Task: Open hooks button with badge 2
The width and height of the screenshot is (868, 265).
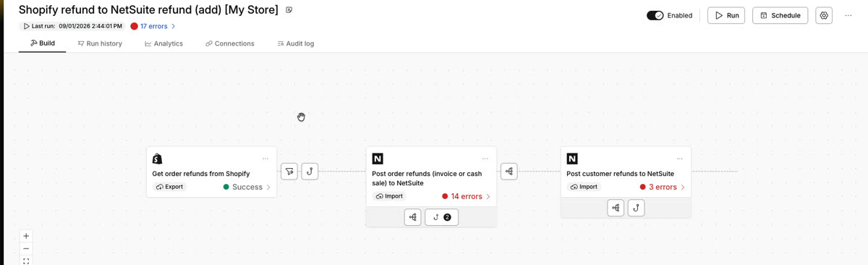Action: tap(442, 217)
